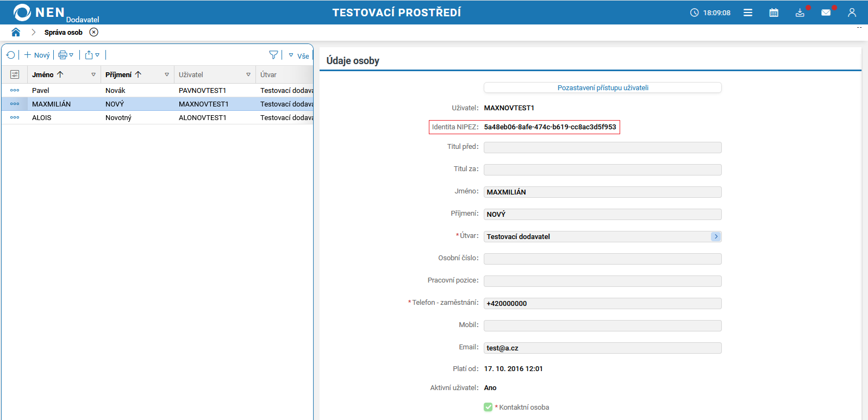Click the printer icon in list toolbar

[x=63, y=55]
